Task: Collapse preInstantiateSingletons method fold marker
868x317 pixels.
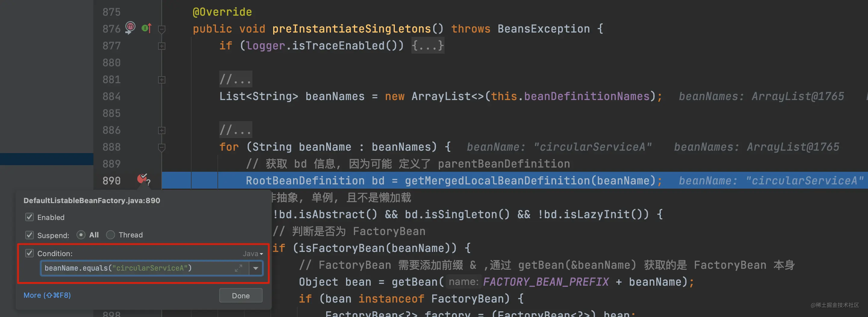Action: [162, 29]
